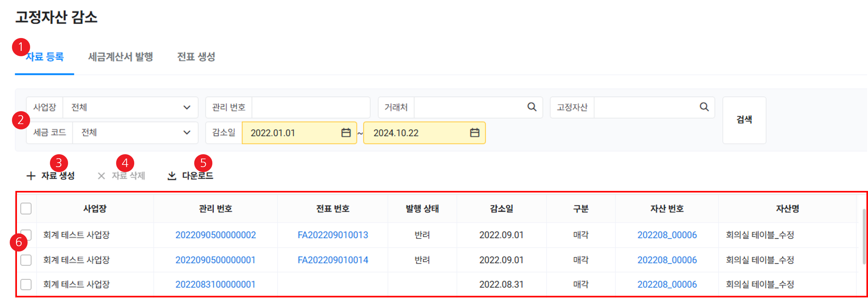Click the magnifier icon in 고정자산 field
Viewport: 868px width, 298px height.
point(704,107)
